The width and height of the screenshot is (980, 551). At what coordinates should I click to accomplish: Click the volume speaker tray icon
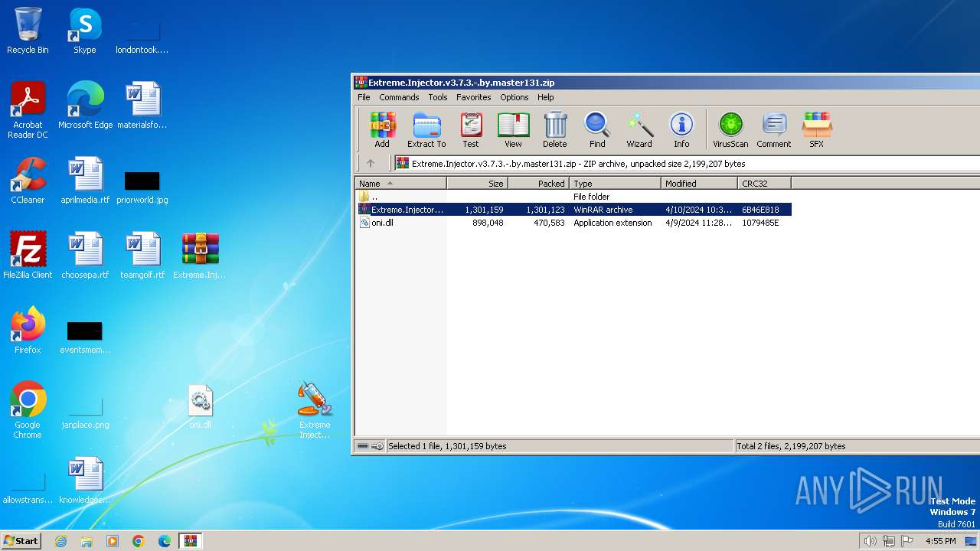(870, 541)
